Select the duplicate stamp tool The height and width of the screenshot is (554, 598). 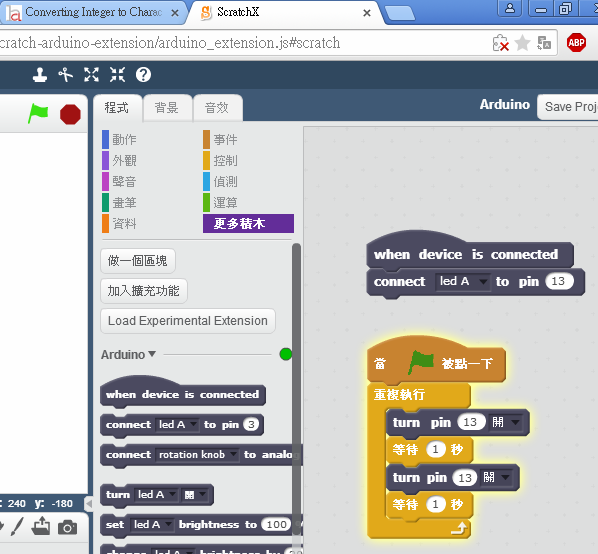click(x=40, y=75)
